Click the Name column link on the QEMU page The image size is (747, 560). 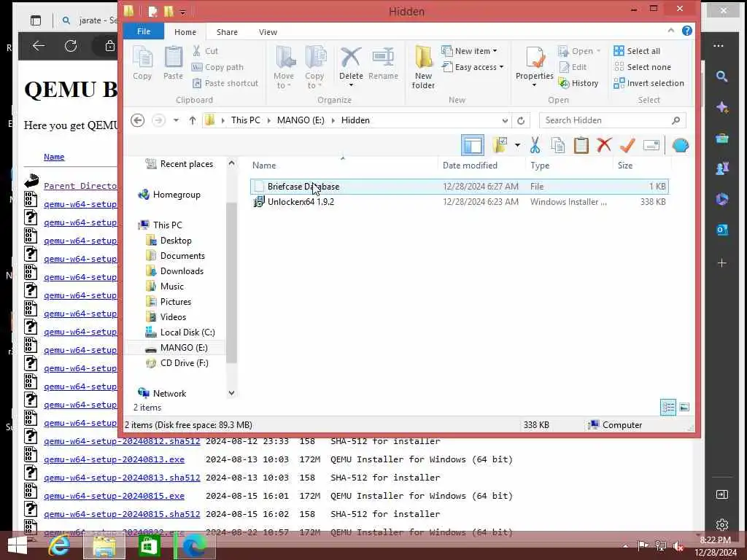point(54,157)
